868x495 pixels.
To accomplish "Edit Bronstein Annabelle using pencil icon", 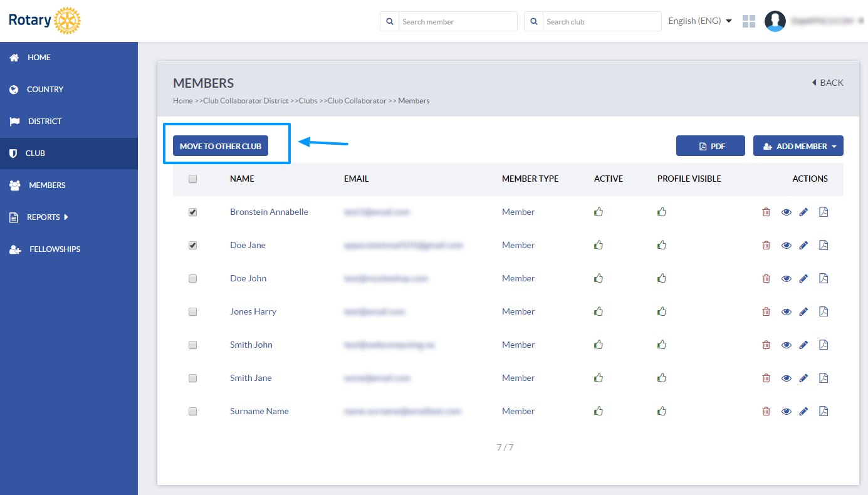I will point(804,212).
